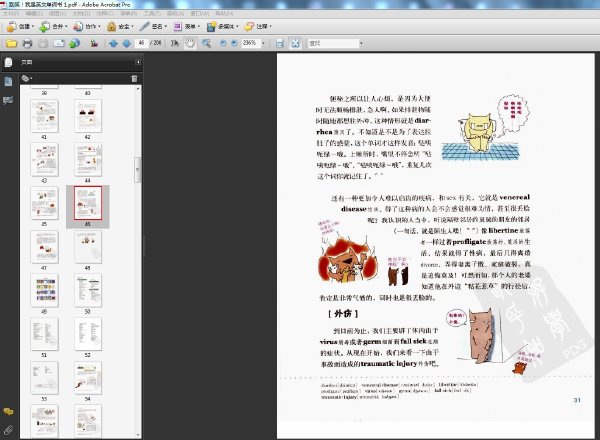Open the Comments panel icon at sidebar bottom
The image size is (600, 440).
point(8,412)
